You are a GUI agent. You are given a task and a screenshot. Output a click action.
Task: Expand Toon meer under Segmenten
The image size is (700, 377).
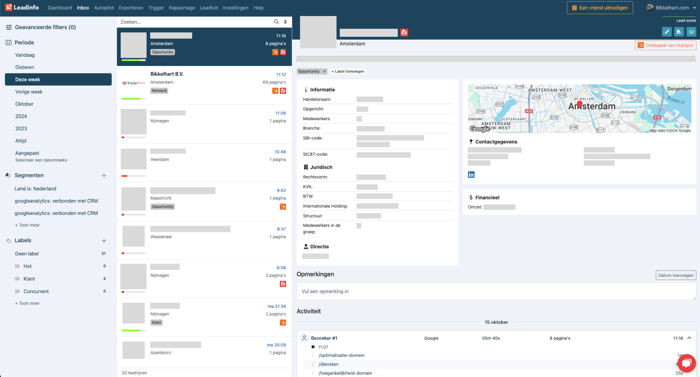[28, 225]
